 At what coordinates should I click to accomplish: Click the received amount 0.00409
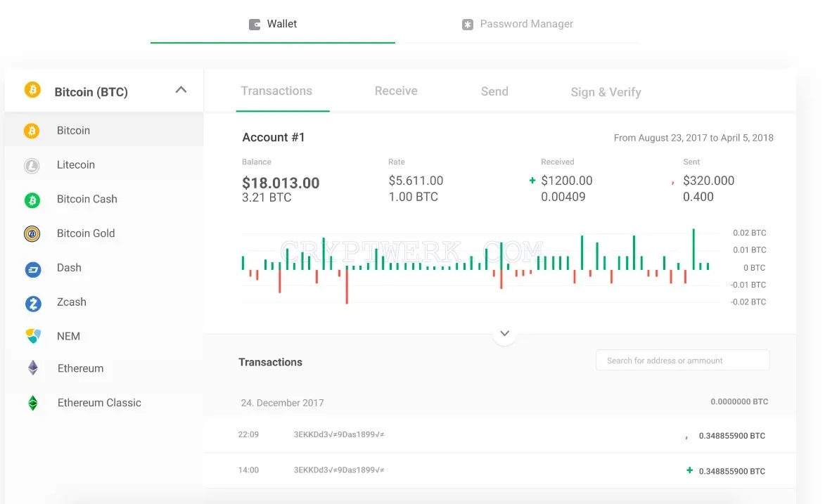(x=563, y=197)
